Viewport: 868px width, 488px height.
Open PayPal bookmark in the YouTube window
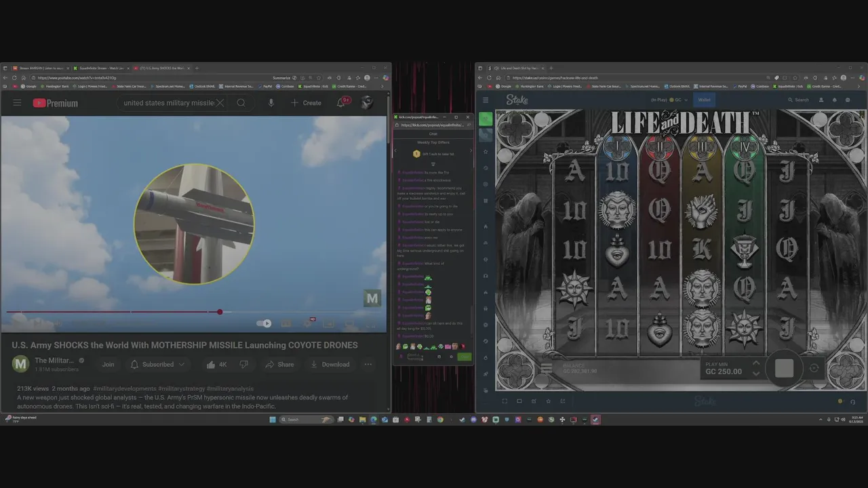pos(266,86)
